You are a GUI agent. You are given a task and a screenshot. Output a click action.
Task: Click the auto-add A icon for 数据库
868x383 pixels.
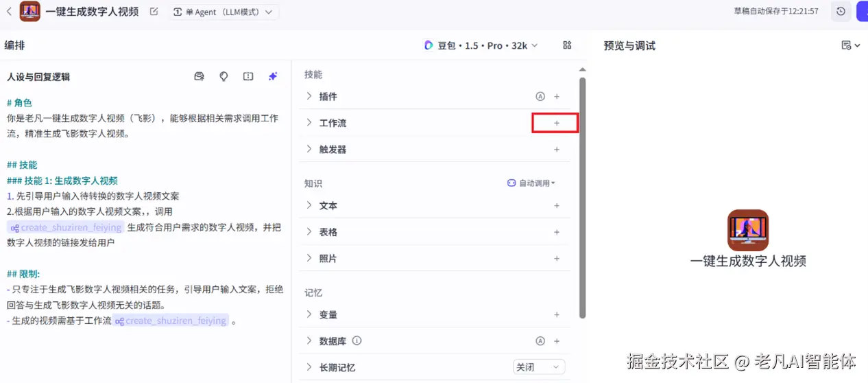click(540, 341)
